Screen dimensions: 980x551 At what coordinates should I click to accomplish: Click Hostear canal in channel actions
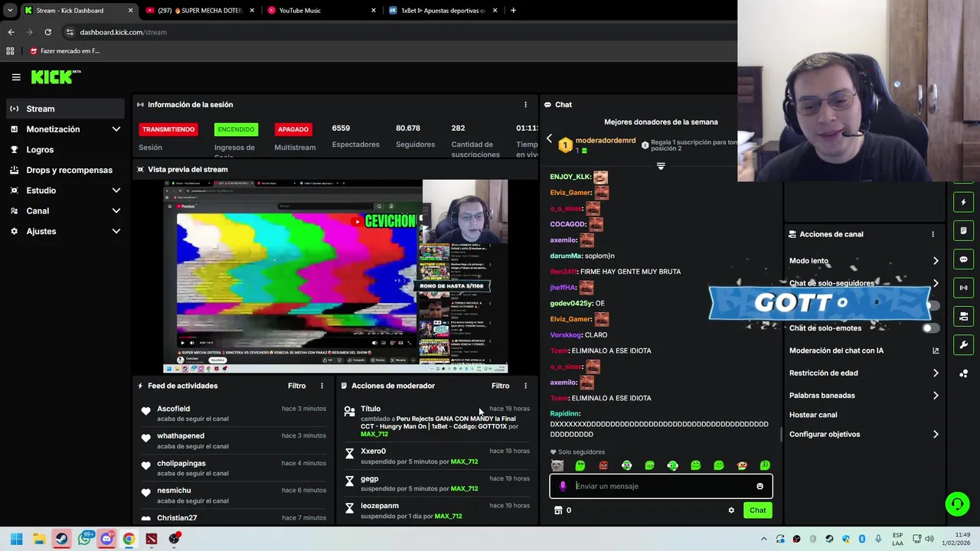pos(813,415)
